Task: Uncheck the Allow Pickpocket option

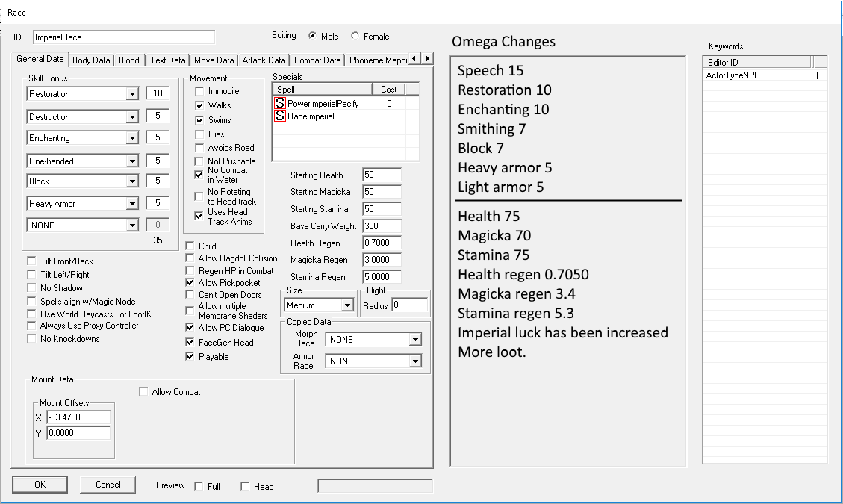Action: (190, 283)
